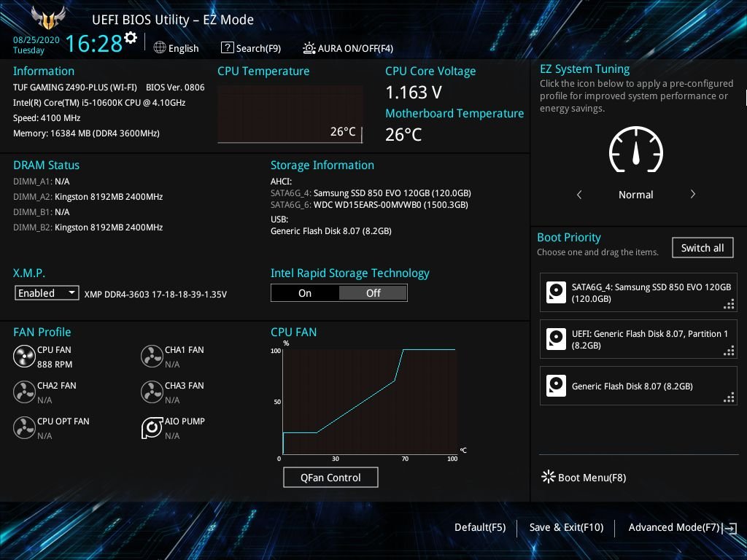Click the TUF GAMING Z490-PLUS (WI-FI) text
747x560 pixels.
pos(75,87)
